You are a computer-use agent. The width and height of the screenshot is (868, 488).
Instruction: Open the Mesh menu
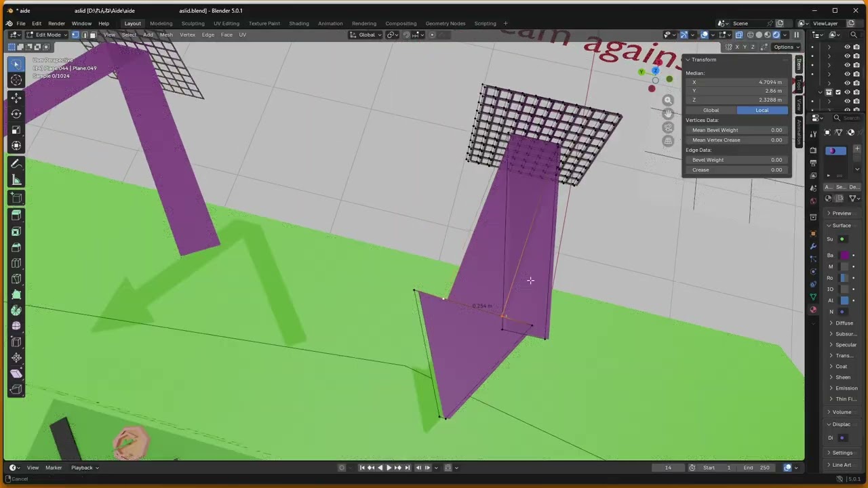point(166,35)
